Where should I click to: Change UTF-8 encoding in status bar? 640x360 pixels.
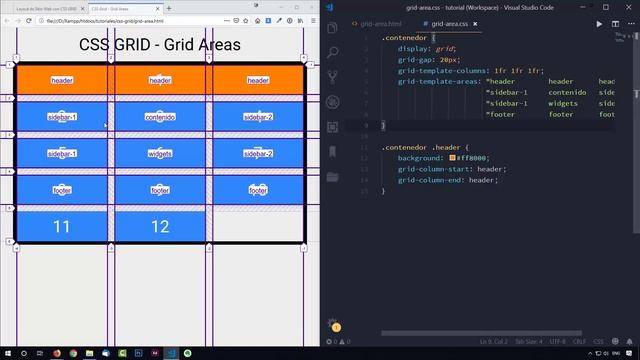(557, 341)
